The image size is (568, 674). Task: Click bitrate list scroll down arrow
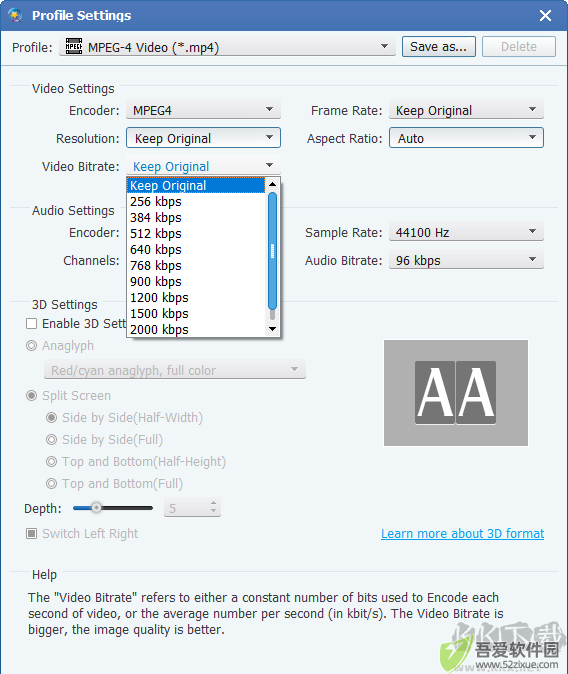point(272,329)
